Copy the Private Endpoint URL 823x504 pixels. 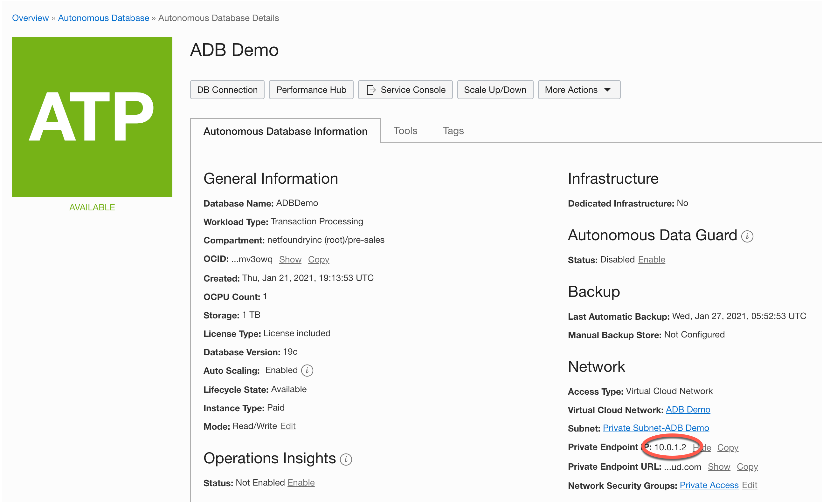click(x=748, y=467)
